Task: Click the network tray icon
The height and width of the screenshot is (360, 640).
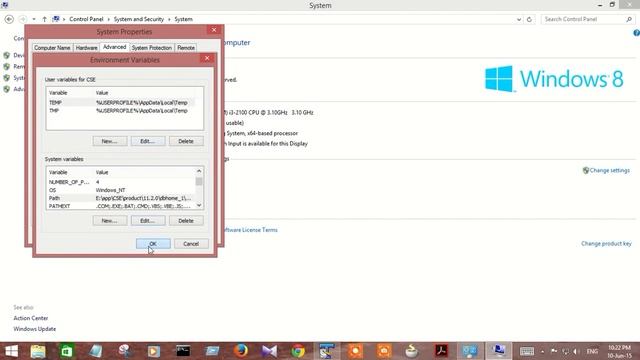Action: [565, 351]
